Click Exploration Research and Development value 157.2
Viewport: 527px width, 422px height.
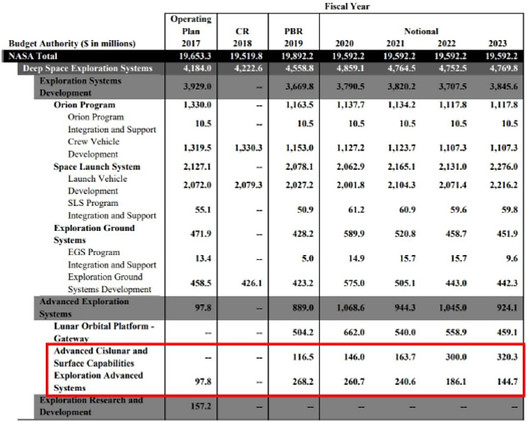[x=201, y=406]
